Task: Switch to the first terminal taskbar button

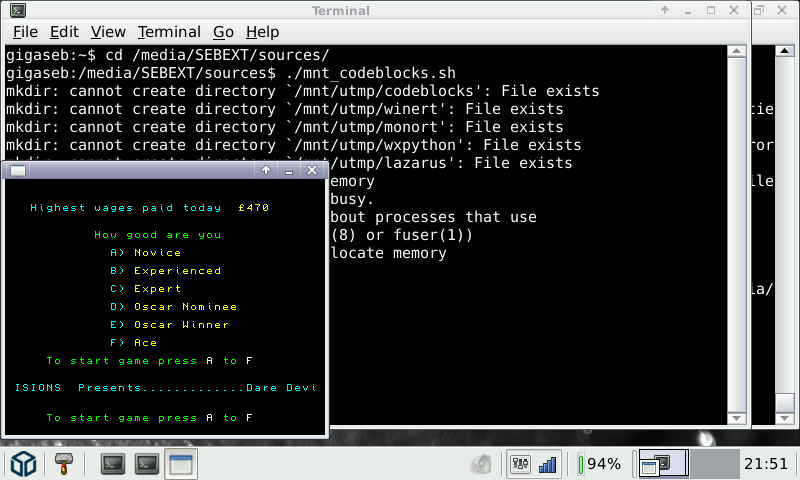Action: (114, 464)
